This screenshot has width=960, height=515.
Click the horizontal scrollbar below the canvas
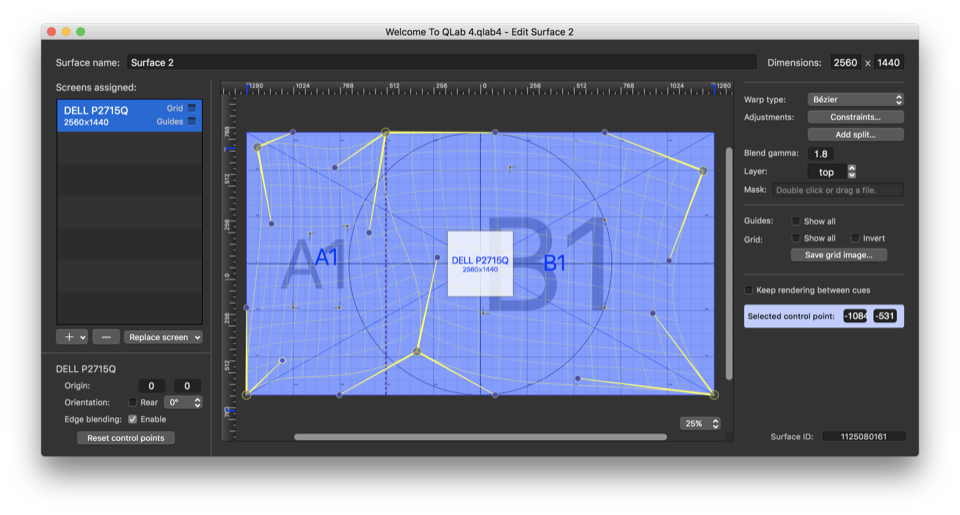click(x=480, y=437)
